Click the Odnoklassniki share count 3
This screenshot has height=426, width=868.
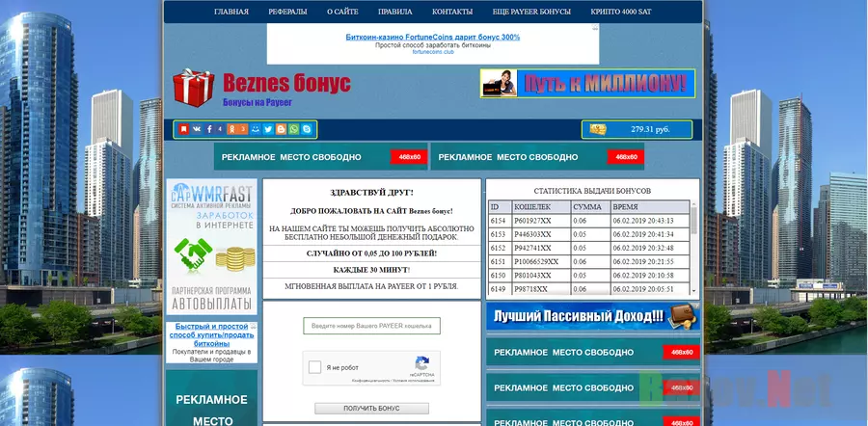click(x=242, y=129)
